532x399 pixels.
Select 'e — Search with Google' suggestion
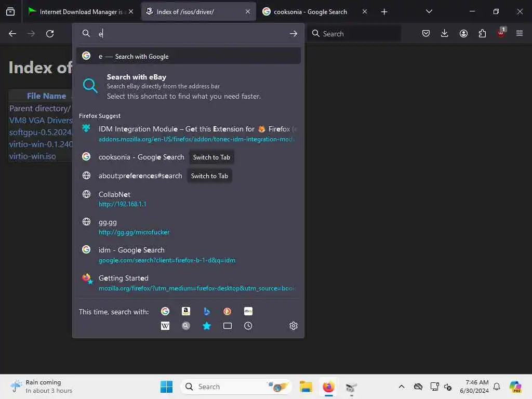pyautogui.click(x=188, y=56)
